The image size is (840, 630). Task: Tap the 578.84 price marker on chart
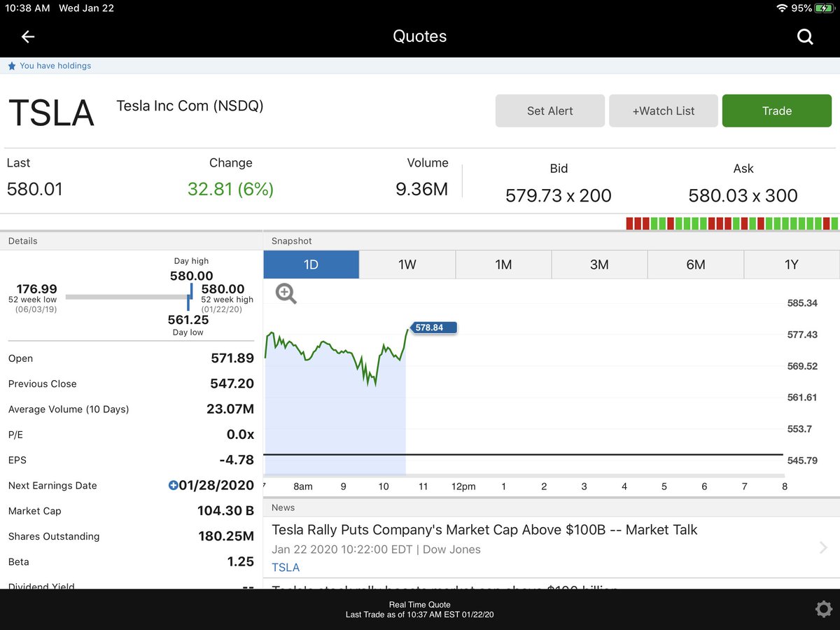pos(433,327)
